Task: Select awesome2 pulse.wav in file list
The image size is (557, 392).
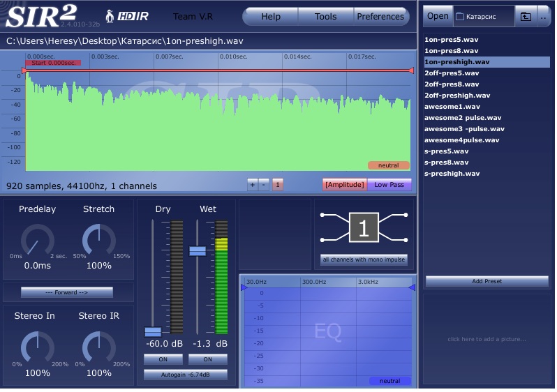Action: tap(487, 117)
